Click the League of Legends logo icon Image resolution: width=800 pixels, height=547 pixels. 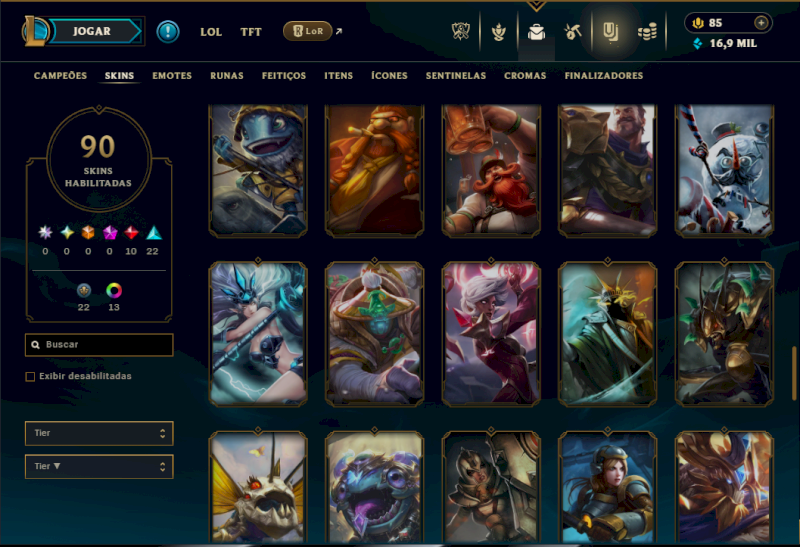tap(35, 31)
